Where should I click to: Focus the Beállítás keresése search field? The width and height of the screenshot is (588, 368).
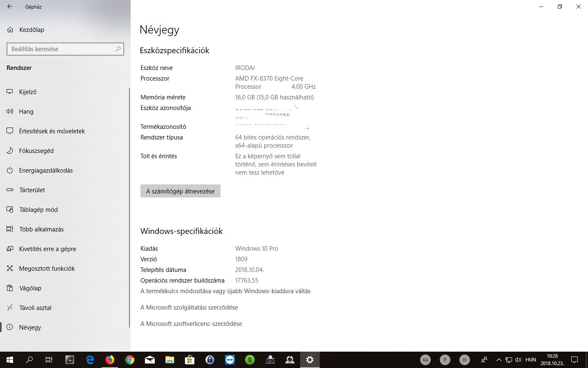click(65, 49)
